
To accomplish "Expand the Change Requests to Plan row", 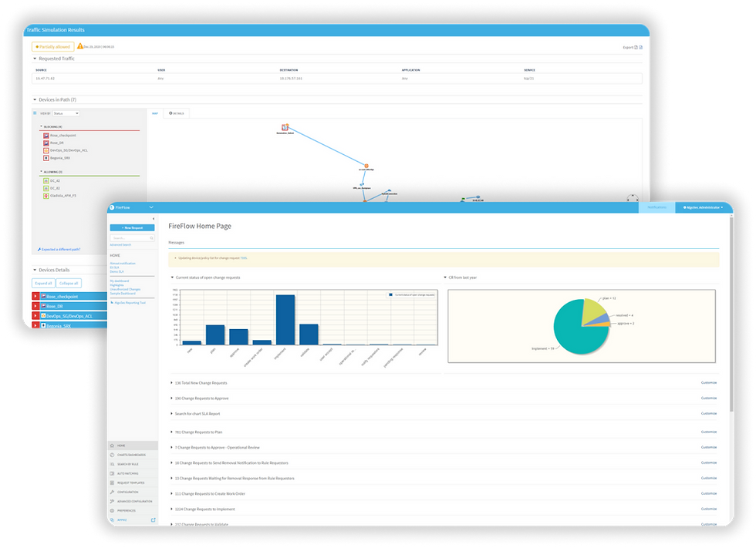I will pos(171,432).
